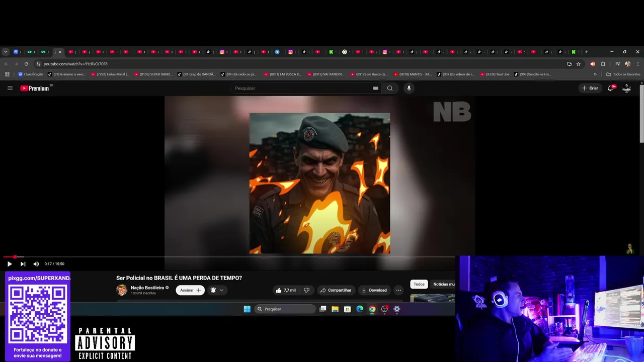Select the Notícias filter chip
This screenshot has width=644, height=362.
(443, 284)
